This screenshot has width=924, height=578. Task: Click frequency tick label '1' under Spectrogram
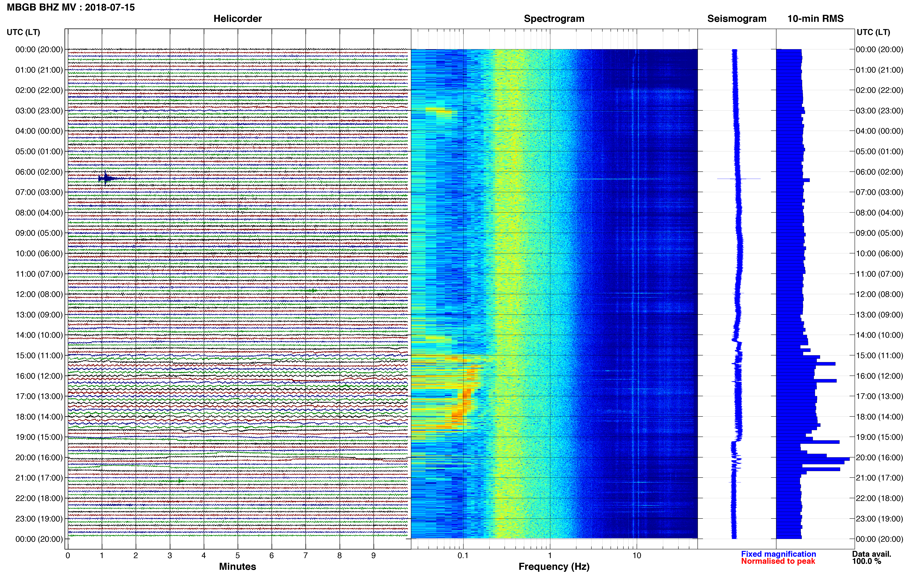pos(550,556)
